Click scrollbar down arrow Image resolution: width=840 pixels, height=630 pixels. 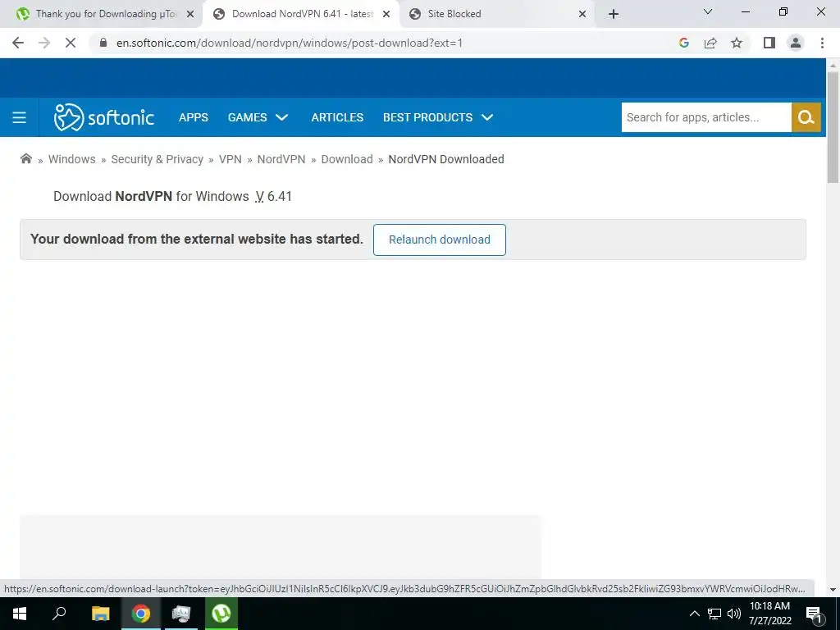(833, 589)
